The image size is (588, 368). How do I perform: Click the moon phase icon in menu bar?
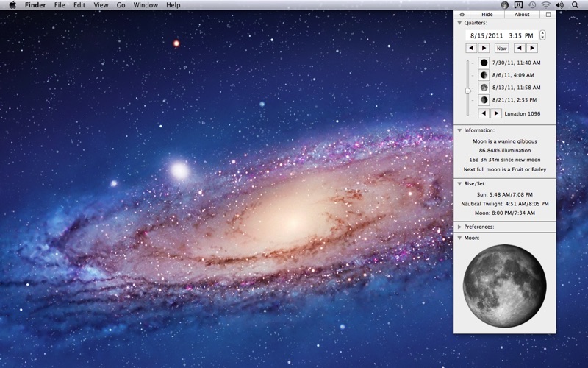pyautogui.click(x=505, y=5)
